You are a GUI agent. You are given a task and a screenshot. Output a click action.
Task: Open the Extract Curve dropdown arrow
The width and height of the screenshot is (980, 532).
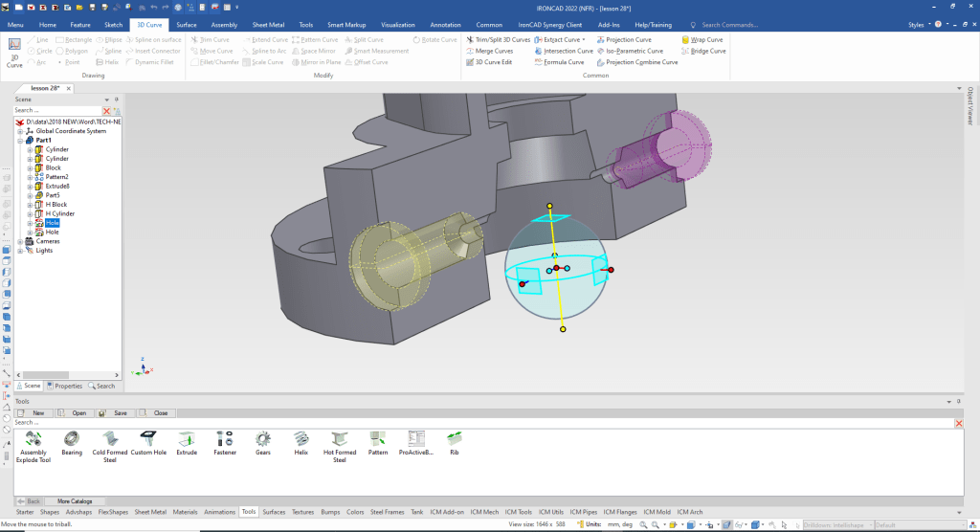click(584, 40)
